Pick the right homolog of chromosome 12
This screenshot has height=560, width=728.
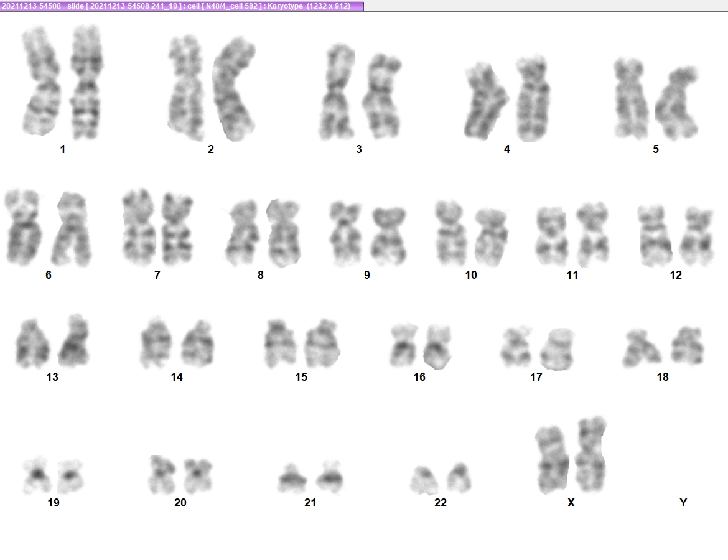click(x=696, y=236)
